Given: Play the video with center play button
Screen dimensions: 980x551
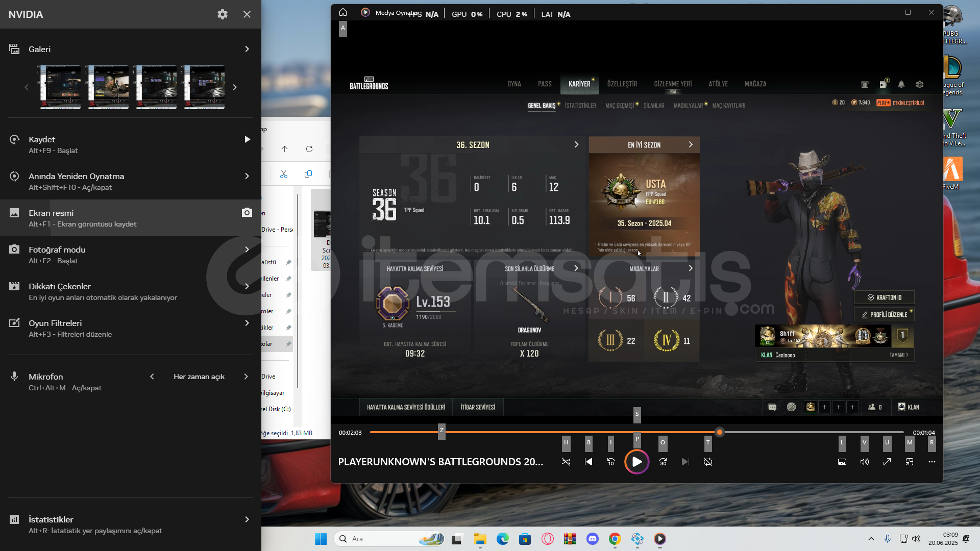Looking at the screenshot, I should (x=637, y=462).
